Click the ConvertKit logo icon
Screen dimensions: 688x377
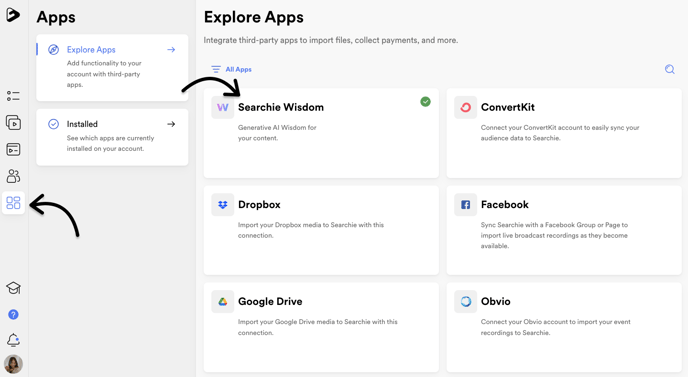tap(466, 108)
